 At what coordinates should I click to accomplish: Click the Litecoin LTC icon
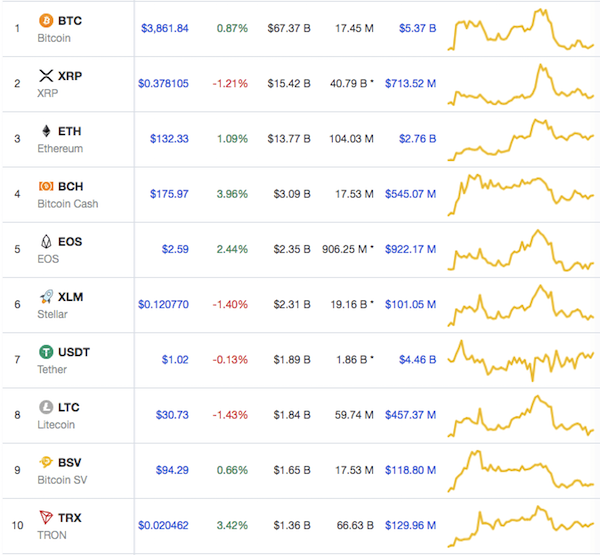click(45, 407)
